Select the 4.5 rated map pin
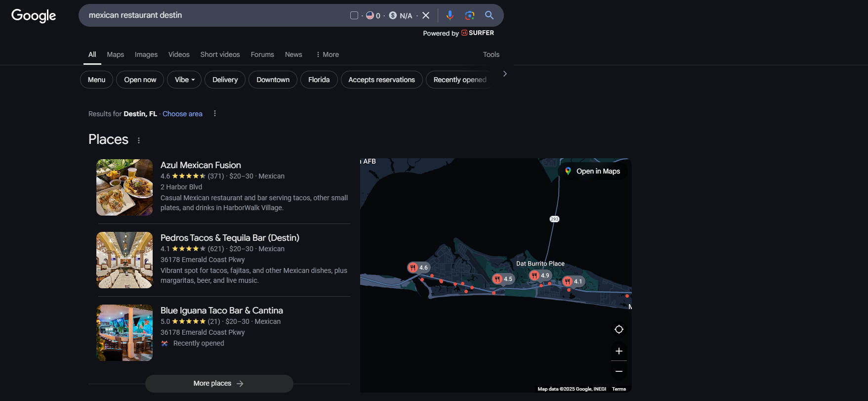This screenshot has height=401, width=868. click(503, 279)
